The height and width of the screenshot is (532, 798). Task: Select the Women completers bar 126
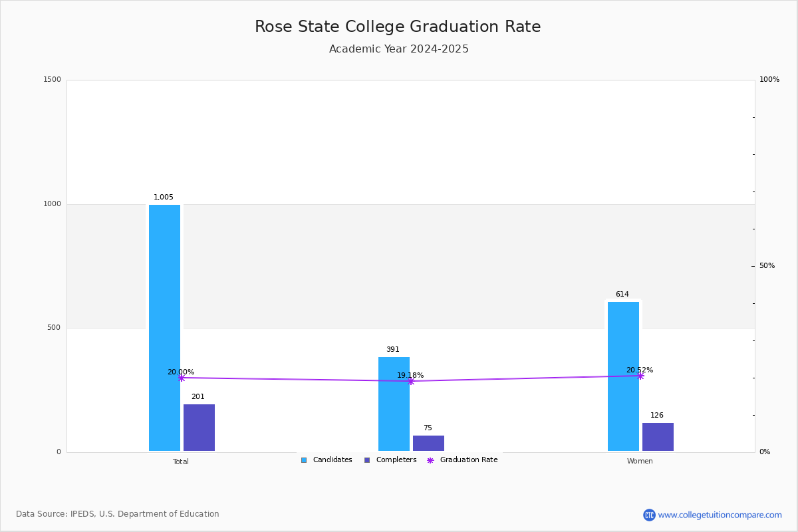(x=658, y=437)
